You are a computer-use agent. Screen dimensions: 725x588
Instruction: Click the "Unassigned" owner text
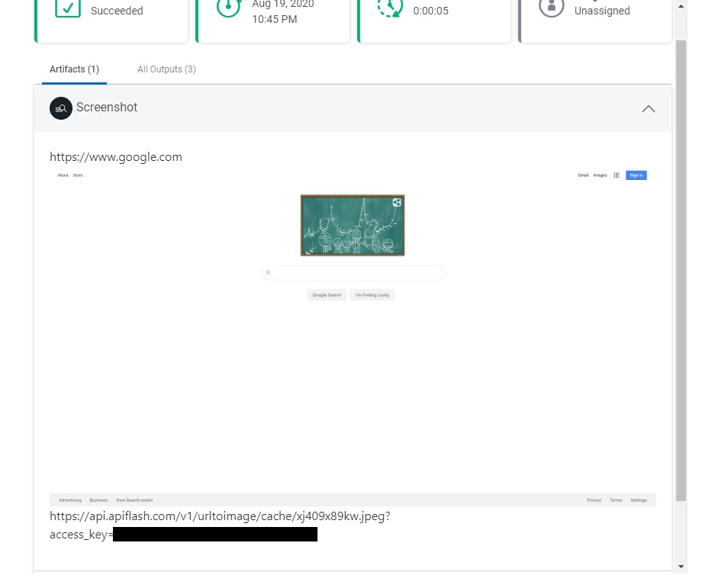point(602,11)
